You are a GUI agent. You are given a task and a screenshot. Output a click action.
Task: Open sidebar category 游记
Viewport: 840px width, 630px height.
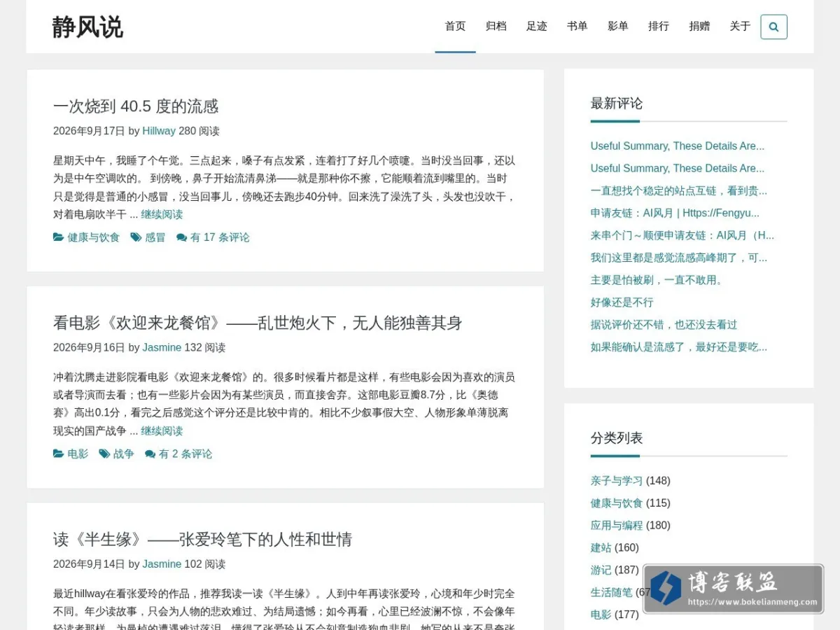coord(601,570)
